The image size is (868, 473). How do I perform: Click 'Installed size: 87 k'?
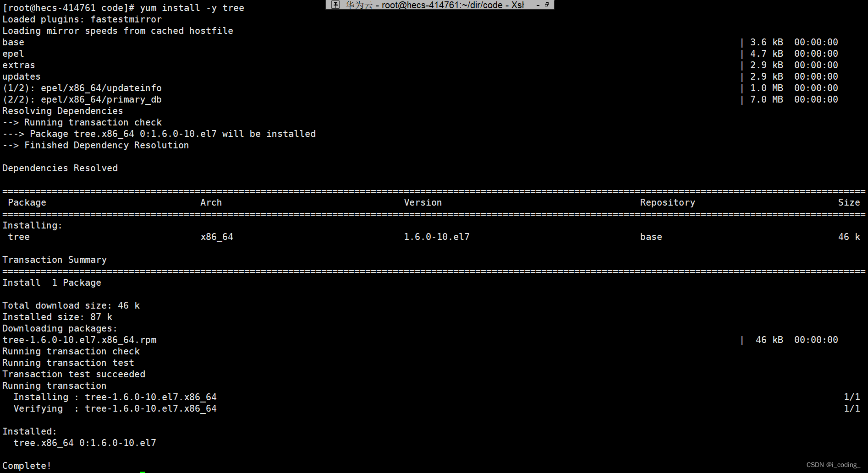pos(57,317)
